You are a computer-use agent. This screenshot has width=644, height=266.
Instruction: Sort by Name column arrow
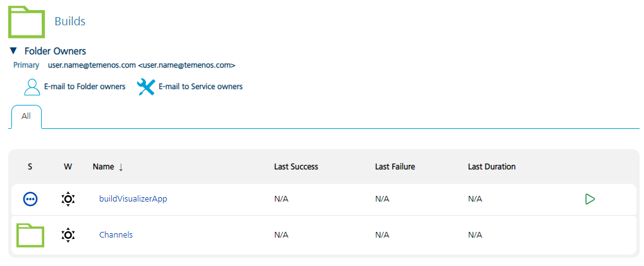click(121, 167)
